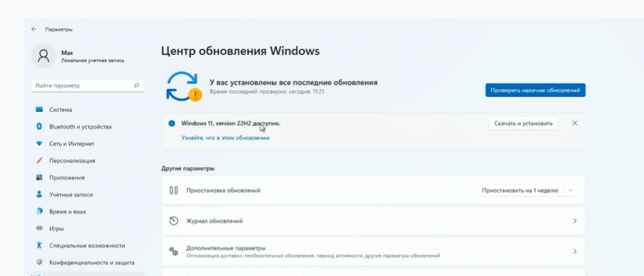This screenshot has height=276, width=644.
Task: Click the Персонализация paintbrush icon
Action: (40, 161)
